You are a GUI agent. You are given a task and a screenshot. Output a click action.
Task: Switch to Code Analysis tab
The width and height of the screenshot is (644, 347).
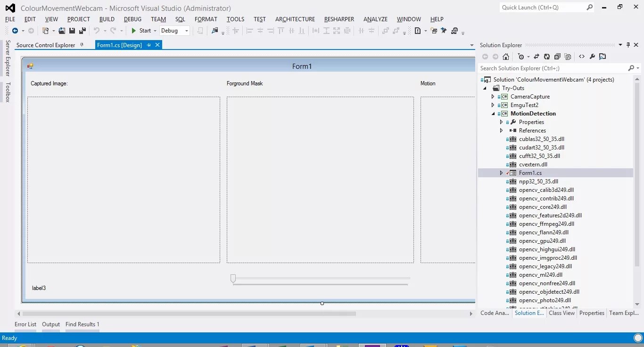[495, 313]
